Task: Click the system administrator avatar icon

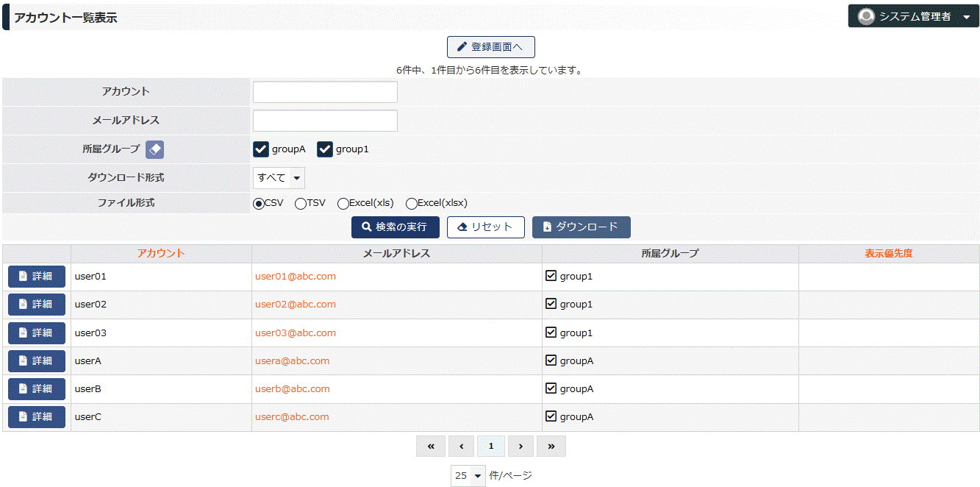Action: tap(866, 16)
